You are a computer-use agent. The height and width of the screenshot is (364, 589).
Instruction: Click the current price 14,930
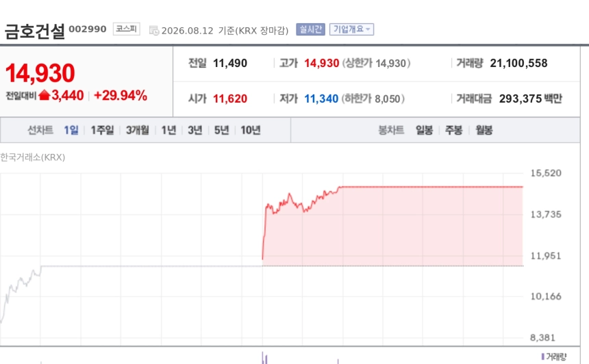click(x=40, y=73)
